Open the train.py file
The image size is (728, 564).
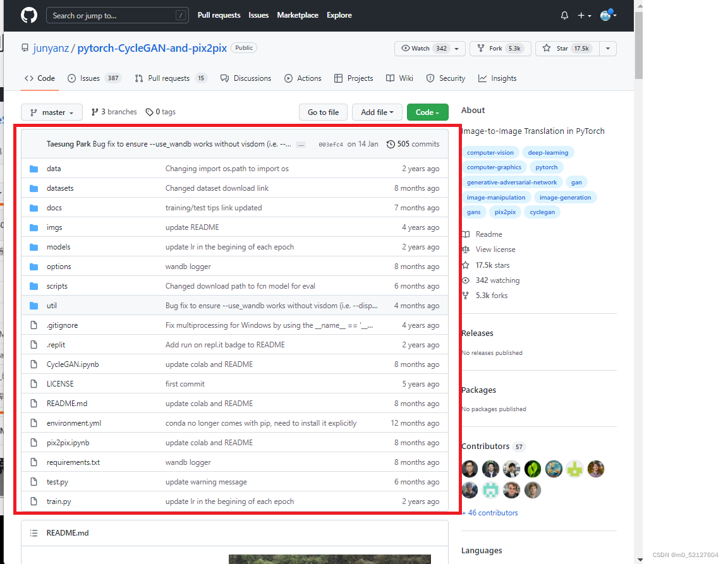click(x=59, y=501)
